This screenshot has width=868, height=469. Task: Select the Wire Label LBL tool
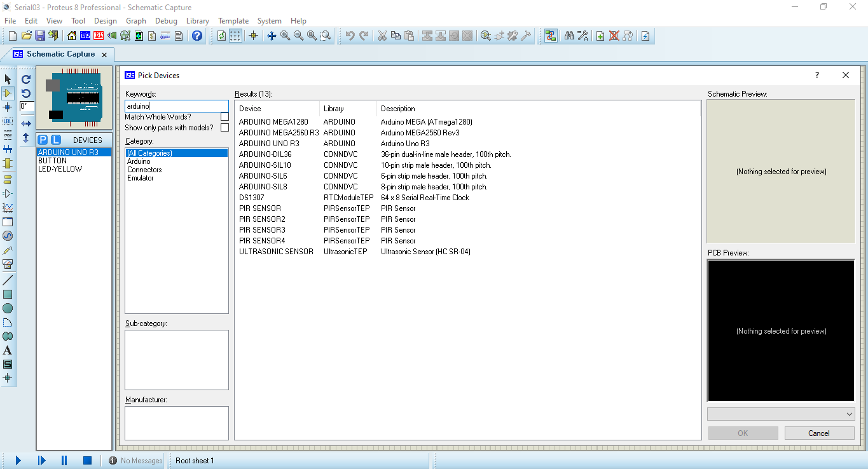tap(8, 121)
